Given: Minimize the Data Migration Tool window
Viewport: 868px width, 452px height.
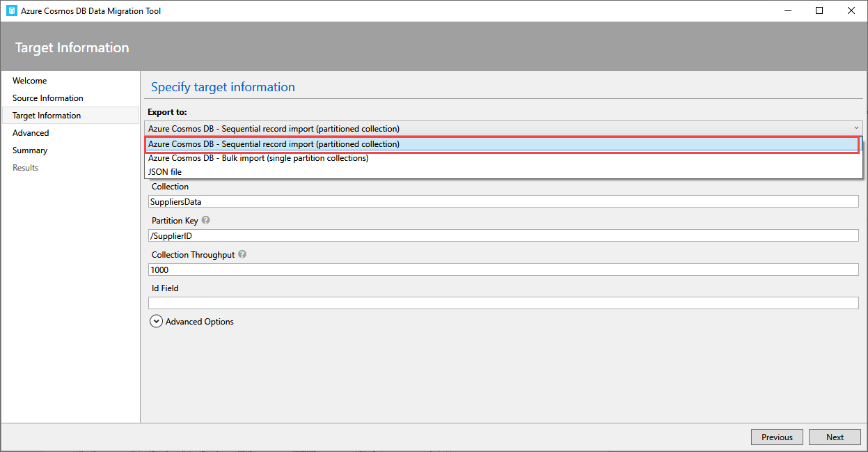Looking at the screenshot, I should click(788, 10).
